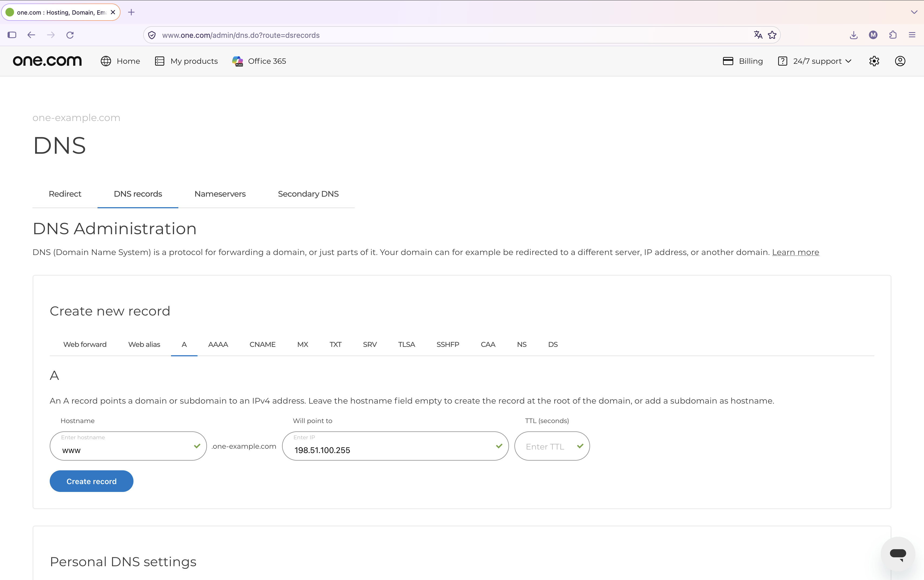Follow the Learn more link
924x580 pixels.
pos(795,252)
